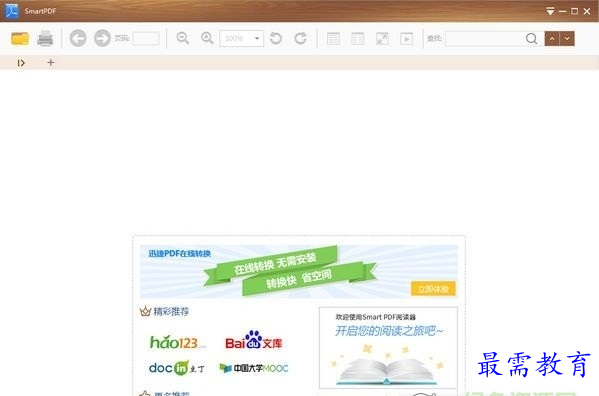Minimize the SmartPDF window

(562, 11)
